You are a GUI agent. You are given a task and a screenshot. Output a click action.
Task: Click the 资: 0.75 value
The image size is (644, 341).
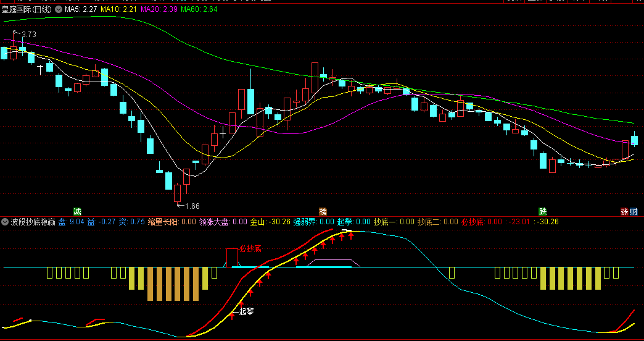click(x=132, y=222)
